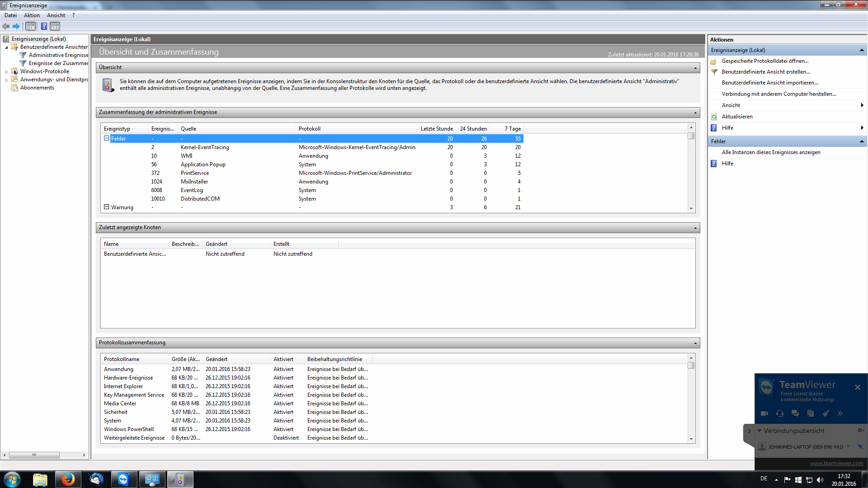Collapse the Übersicht section header arrow
Viewport: 868px width, 488px height.
(695, 68)
